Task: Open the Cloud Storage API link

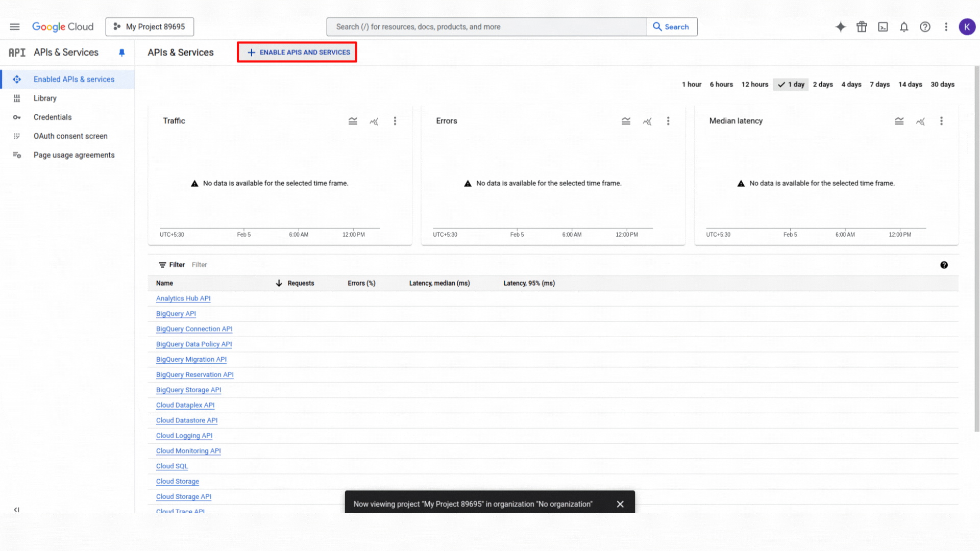Action: [184, 496]
